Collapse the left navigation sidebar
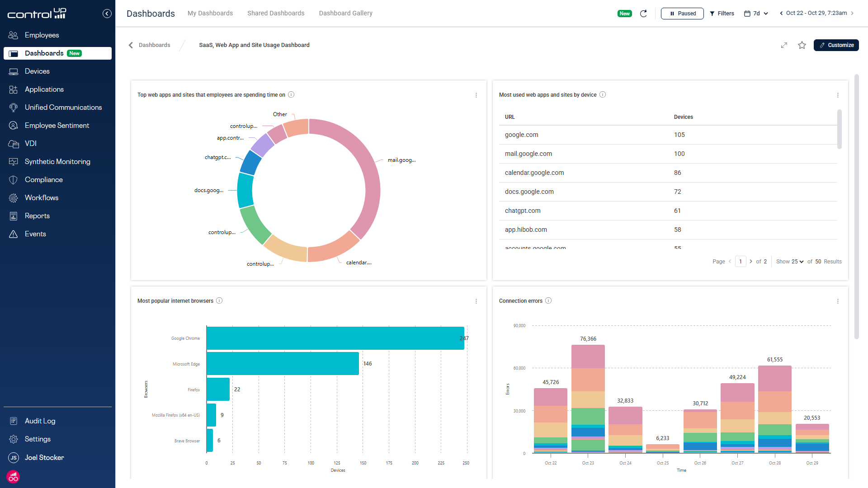The image size is (868, 488). click(x=107, y=14)
